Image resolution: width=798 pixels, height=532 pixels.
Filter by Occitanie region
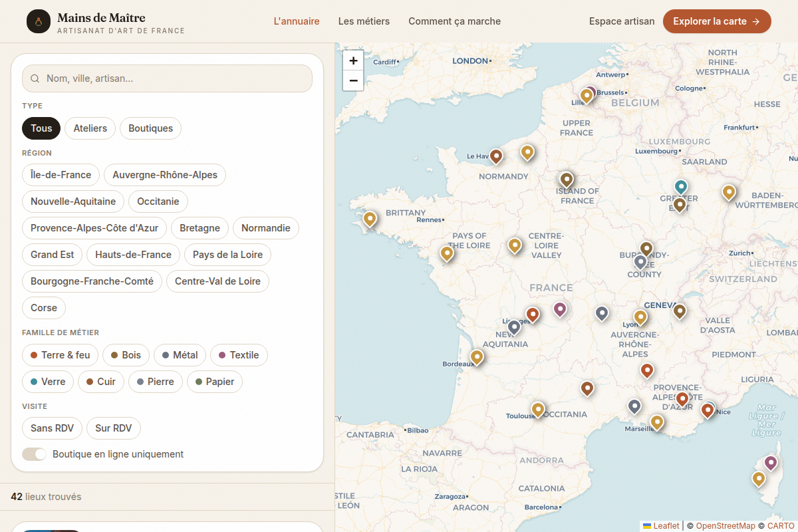(x=158, y=201)
